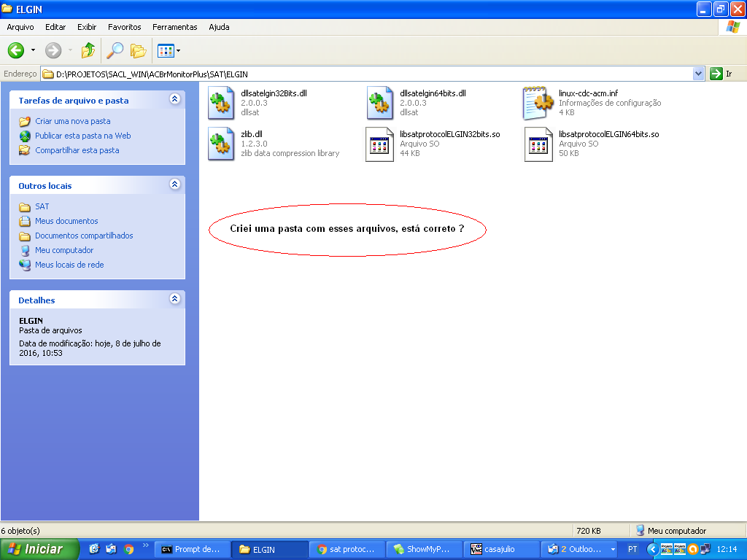Open Meus documentos link
This screenshot has height=560, width=747.
[66, 221]
